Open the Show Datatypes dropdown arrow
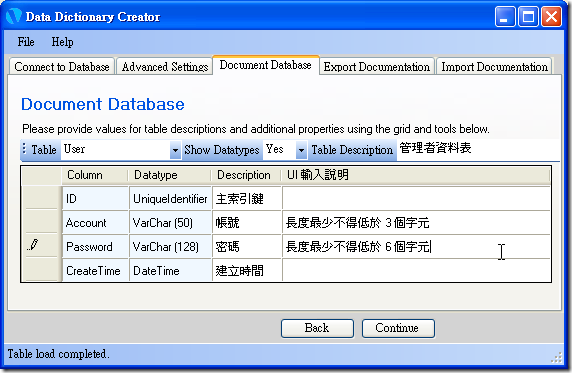 coord(301,150)
